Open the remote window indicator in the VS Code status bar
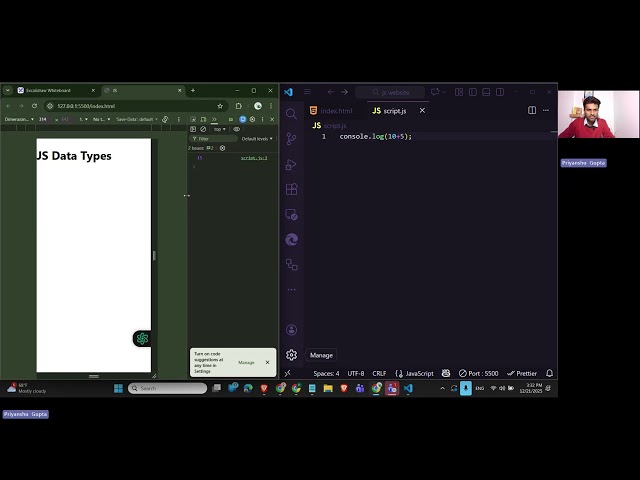The height and width of the screenshot is (480, 640). pyautogui.click(x=287, y=373)
